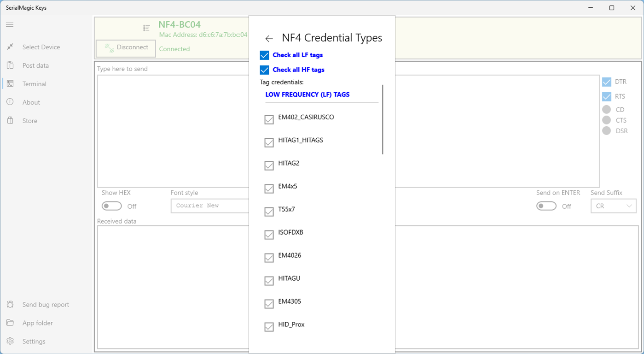Uncheck the Check all HF tags checkbox
Image resolution: width=644 pixels, height=354 pixels.
(x=264, y=70)
